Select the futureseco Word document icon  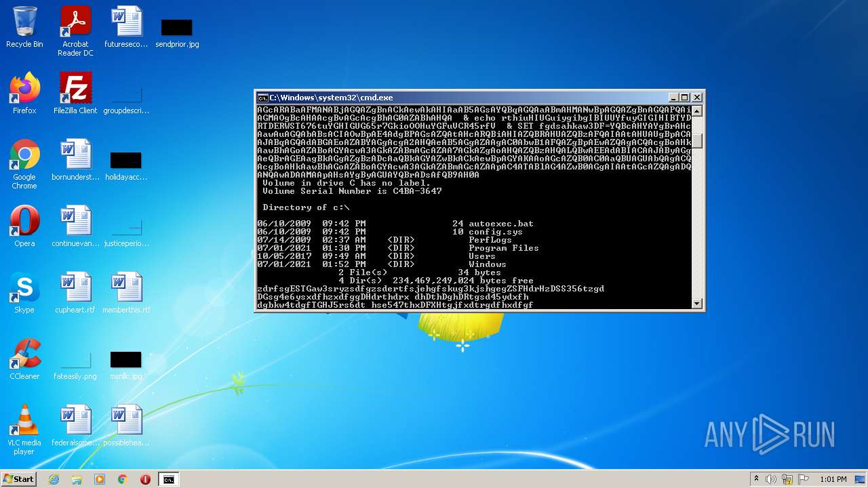(126, 27)
